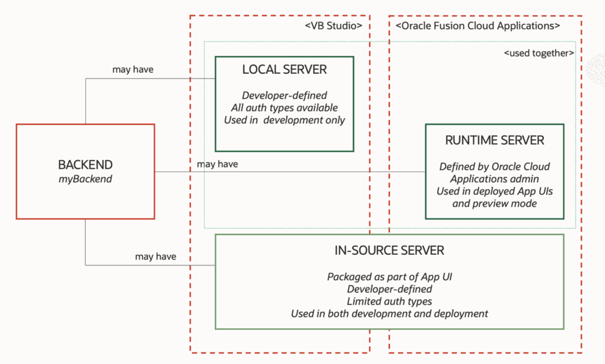Click 'Applications admin' line
The image size is (605, 364).
click(495, 179)
